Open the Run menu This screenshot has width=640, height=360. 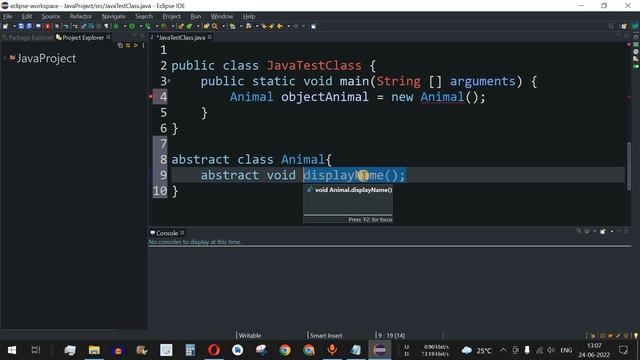point(196,16)
